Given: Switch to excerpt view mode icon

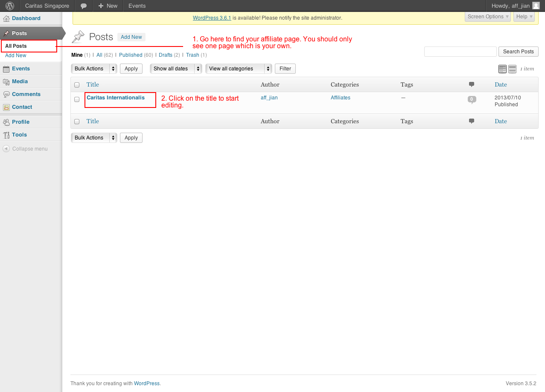Looking at the screenshot, I should pyautogui.click(x=512, y=69).
